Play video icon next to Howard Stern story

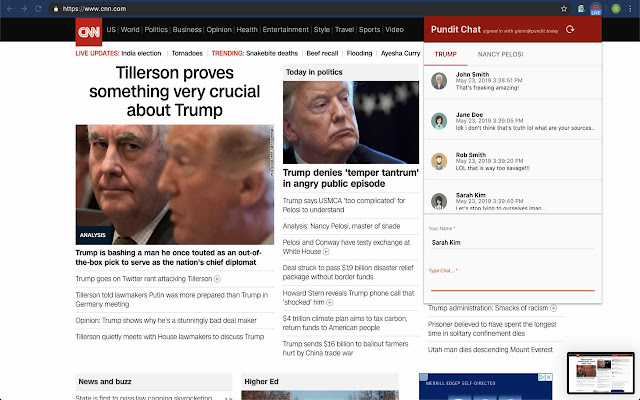329,302
